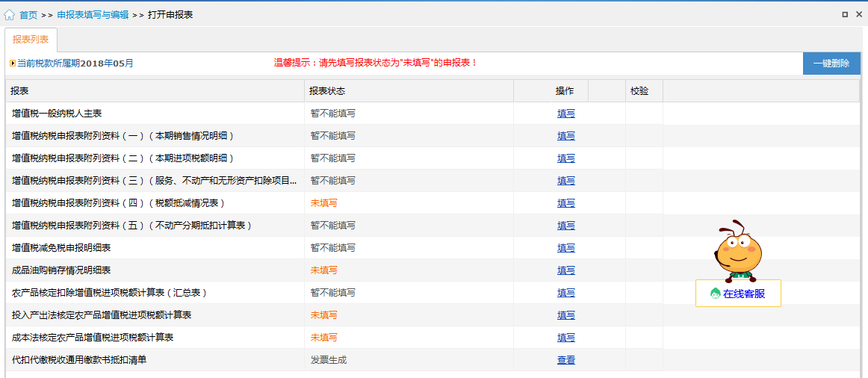Click the 操作 column header
868x378 pixels.
(565, 90)
